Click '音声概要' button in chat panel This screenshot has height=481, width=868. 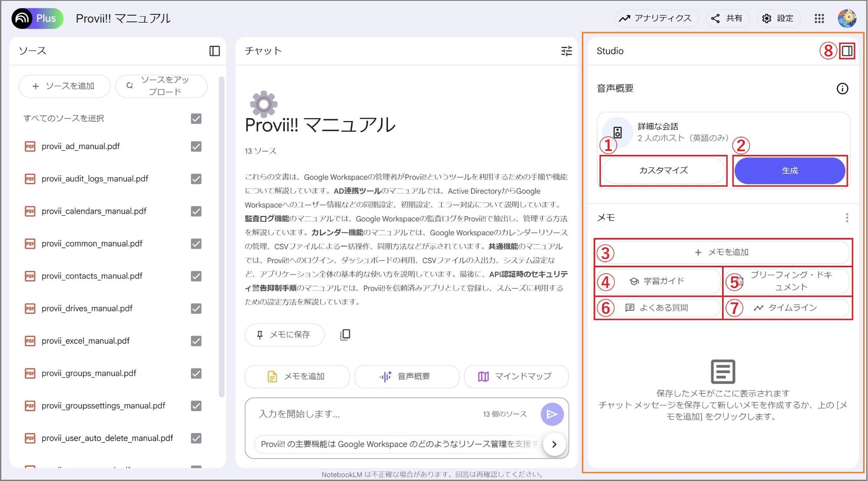point(406,376)
